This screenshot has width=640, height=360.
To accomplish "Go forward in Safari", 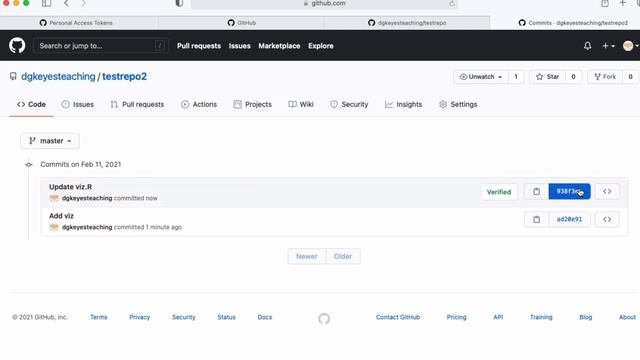I will [x=83, y=3].
